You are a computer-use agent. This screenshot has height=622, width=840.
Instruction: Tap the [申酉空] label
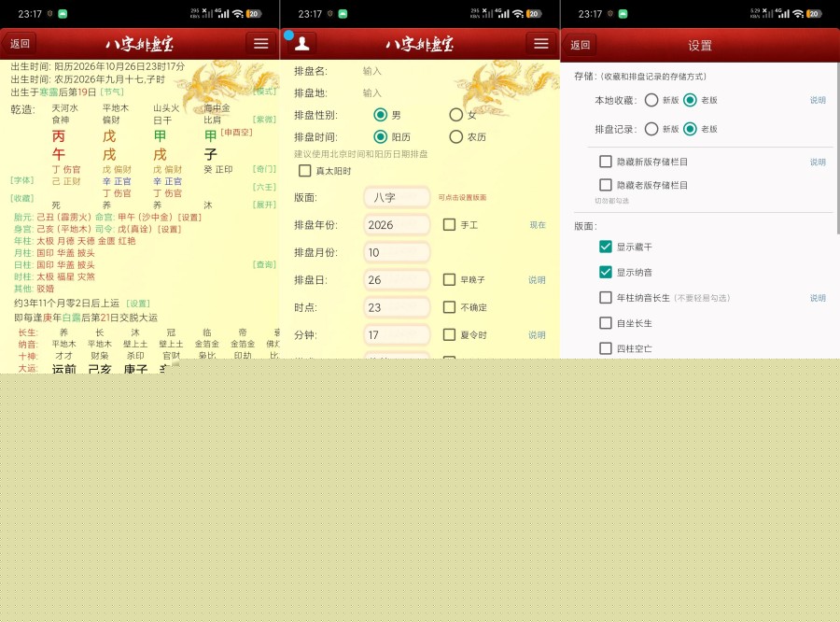coord(236,132)
